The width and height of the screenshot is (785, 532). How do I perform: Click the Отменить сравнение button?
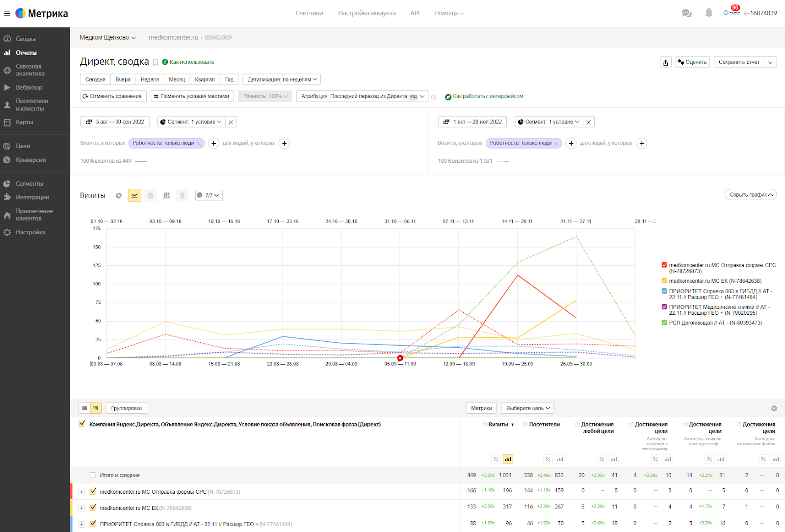pos(113,97)
